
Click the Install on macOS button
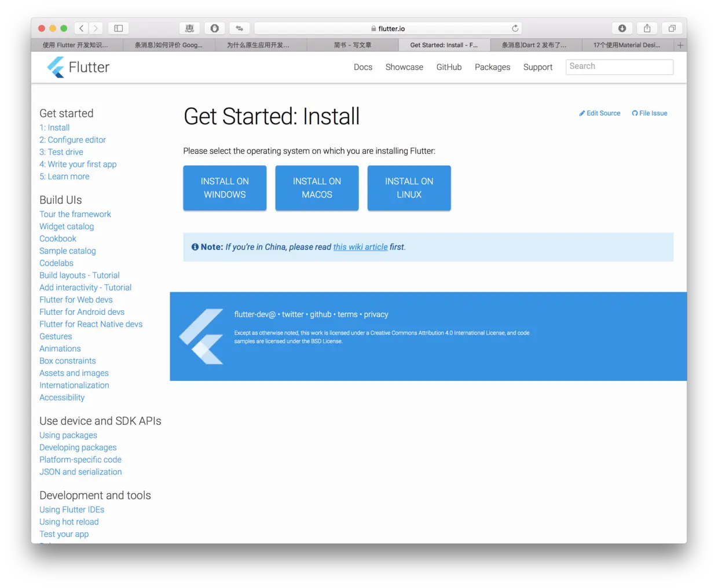[x=317, y=188]
